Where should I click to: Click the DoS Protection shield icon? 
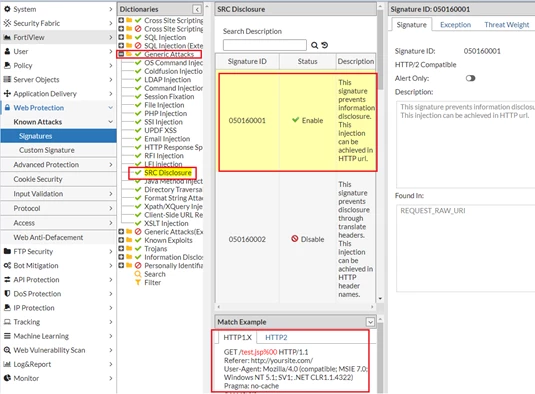pyautogui.click(x=7, y=294)
